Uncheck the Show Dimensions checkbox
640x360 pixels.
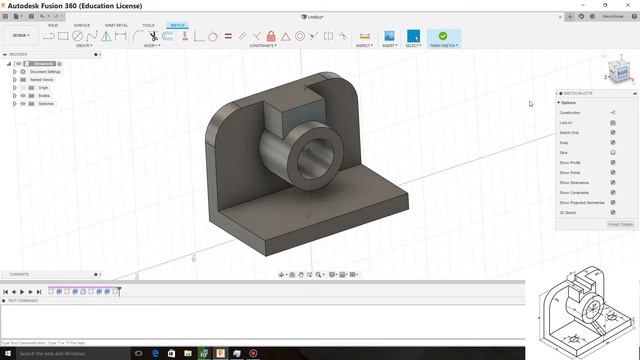point(613,182)
